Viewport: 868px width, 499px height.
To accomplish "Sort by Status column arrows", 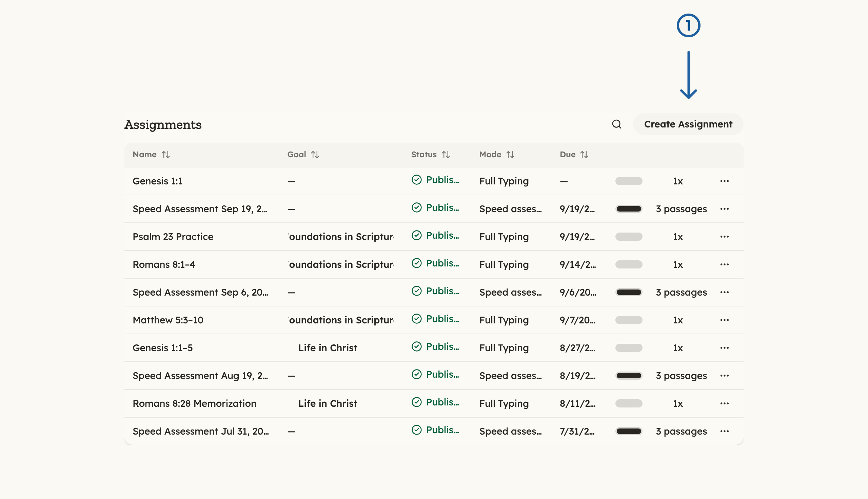I will (x=446, y=155).
